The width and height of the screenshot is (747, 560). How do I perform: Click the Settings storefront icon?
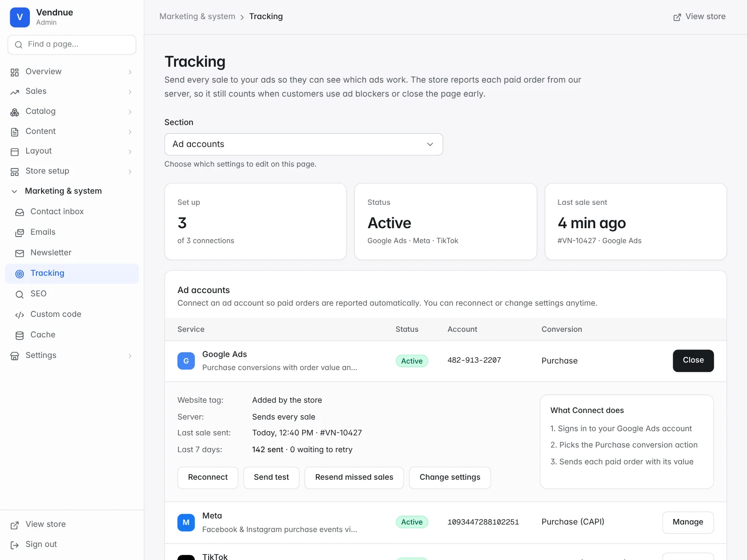pyautogui.click(x=14, y=356)
